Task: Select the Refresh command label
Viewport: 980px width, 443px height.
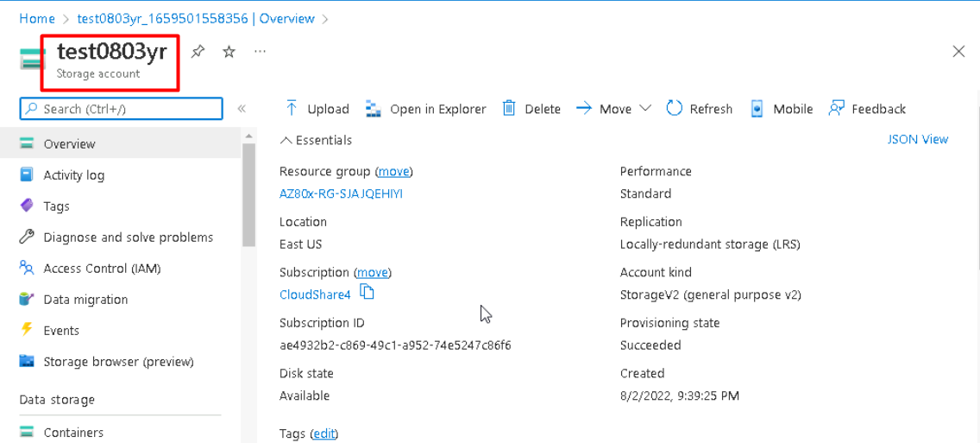Action: [711, 109]
